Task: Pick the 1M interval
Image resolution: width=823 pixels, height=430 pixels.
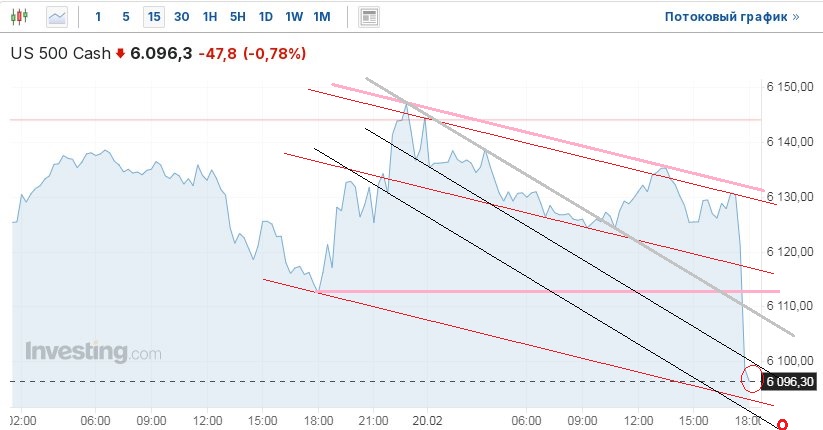Action: [x=321, y=17]
